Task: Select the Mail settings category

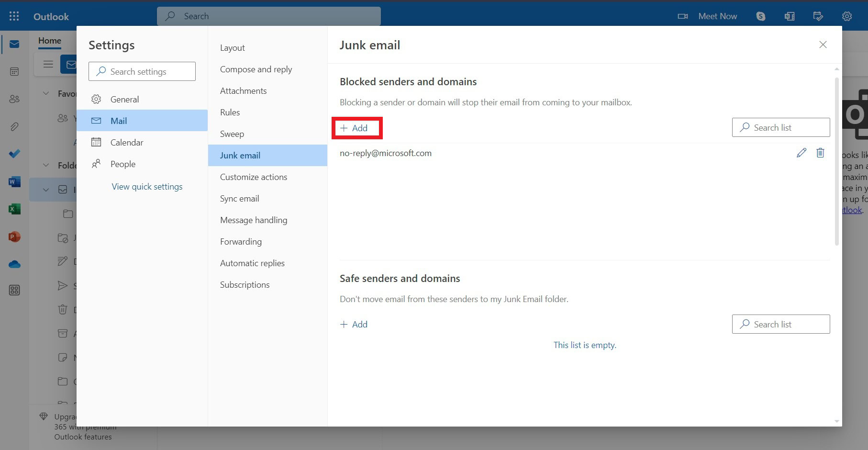Action: [142, 121]
